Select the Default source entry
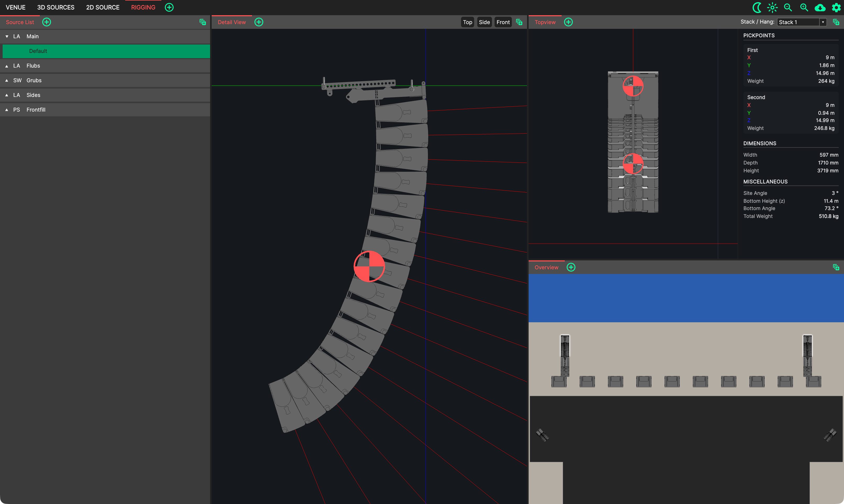The width and height of the screenshot is (844, 504). 106,51
